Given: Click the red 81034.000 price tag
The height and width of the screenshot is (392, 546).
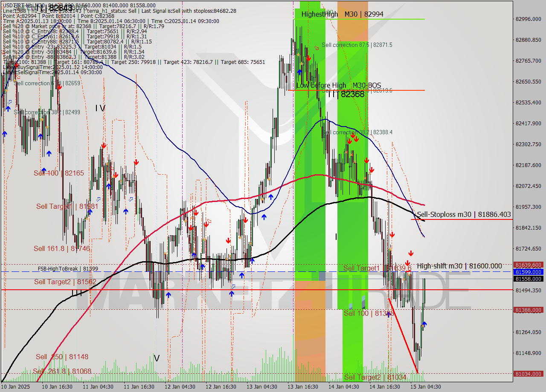Looking at the screenshot, I should coord(529,374).
